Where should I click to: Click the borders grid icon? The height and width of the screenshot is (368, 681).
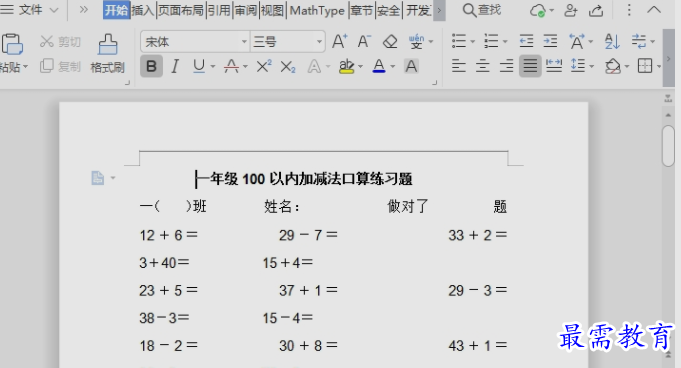[x=645, y=66]
